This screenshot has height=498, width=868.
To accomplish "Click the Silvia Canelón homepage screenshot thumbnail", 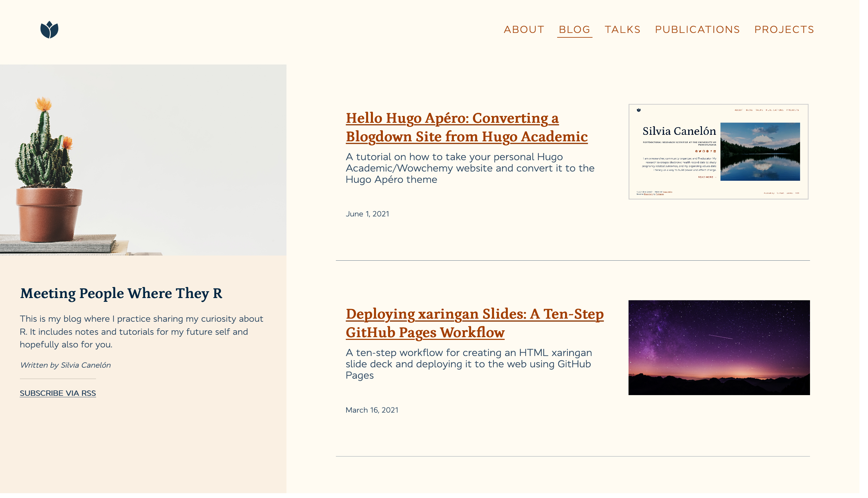I will [x=718, y=152].
